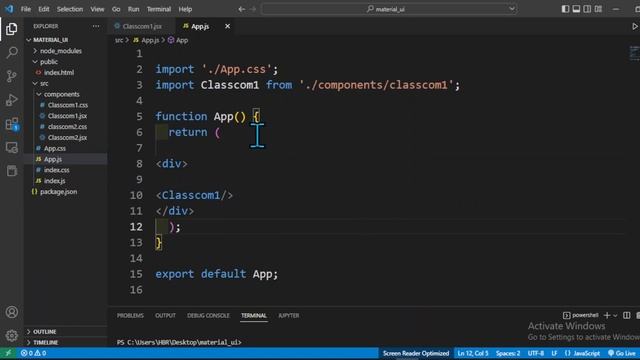Split the terminal using split icon
The image size is (640, 360).
pyautogui.click(x=627, y=316)
